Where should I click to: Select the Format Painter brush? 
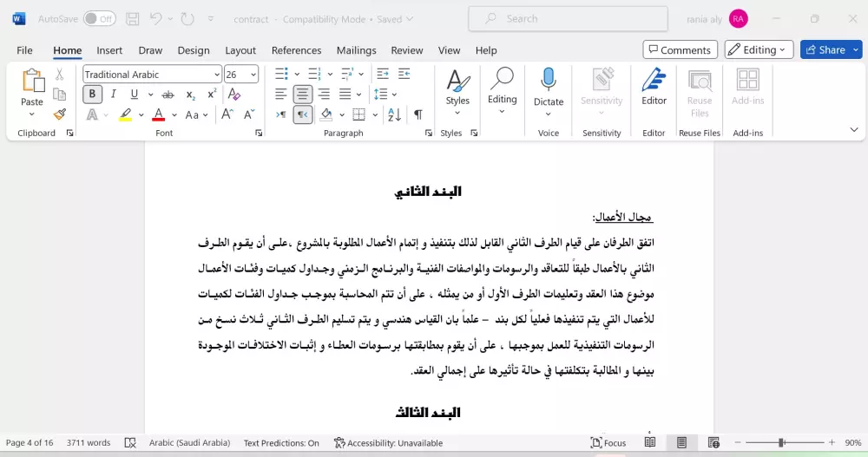point(59,114)
